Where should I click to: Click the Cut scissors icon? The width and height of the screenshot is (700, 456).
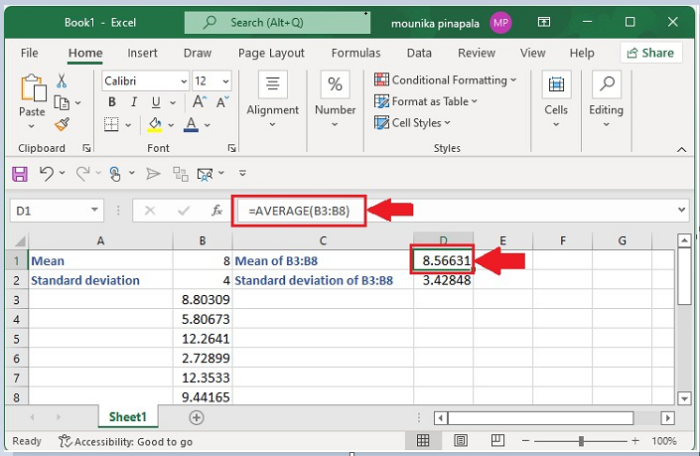[62, 81]
